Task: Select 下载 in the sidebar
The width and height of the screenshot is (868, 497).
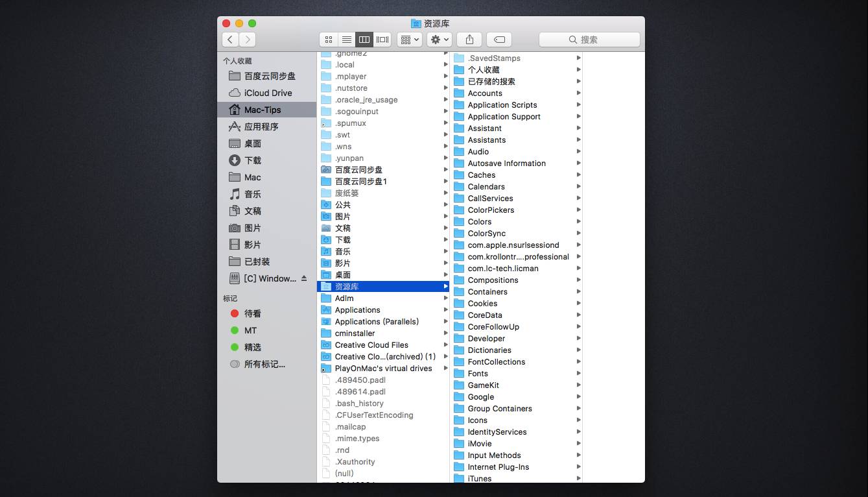Action: coord(253,160)
